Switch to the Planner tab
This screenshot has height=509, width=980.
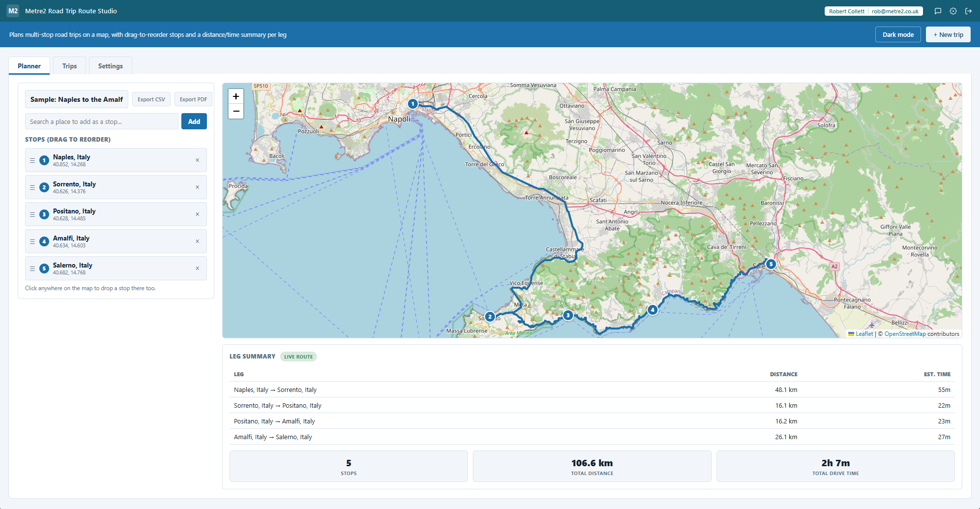point(29,66)
